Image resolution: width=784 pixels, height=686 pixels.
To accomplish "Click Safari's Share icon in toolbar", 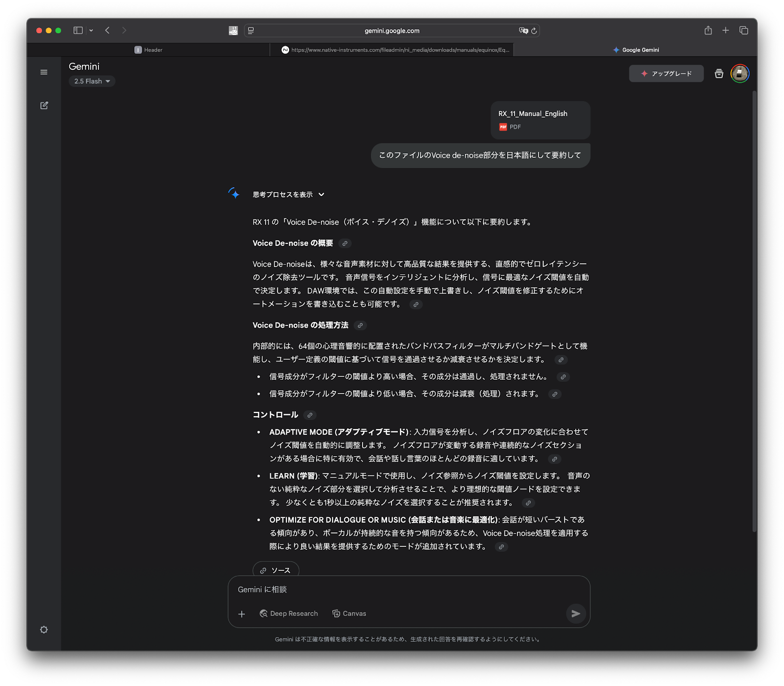I will coord(708,30).
